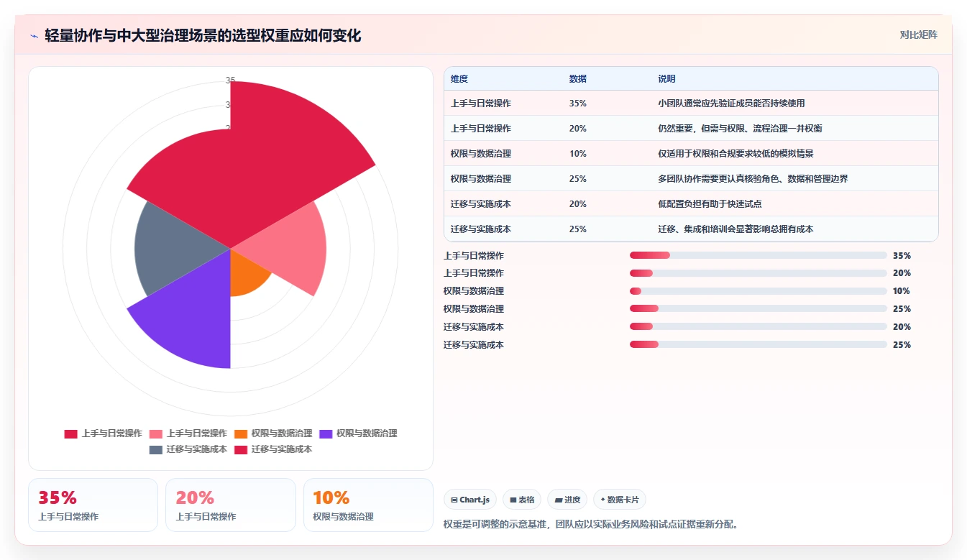Click the progress bar showing 10%
Image resolution: width=967 pixels, height=560 pixels.
[x=759, y=291]
